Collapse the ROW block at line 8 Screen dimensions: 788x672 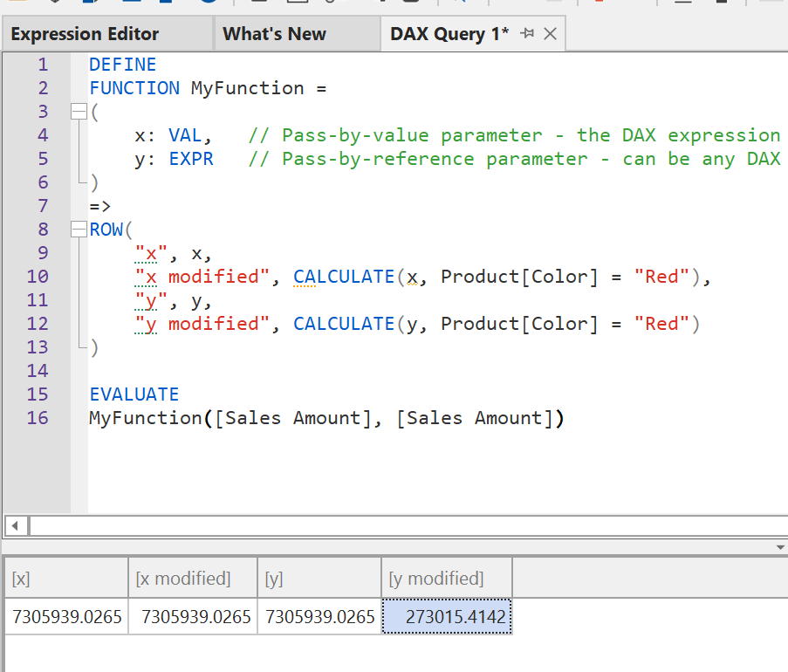[79, 230]
